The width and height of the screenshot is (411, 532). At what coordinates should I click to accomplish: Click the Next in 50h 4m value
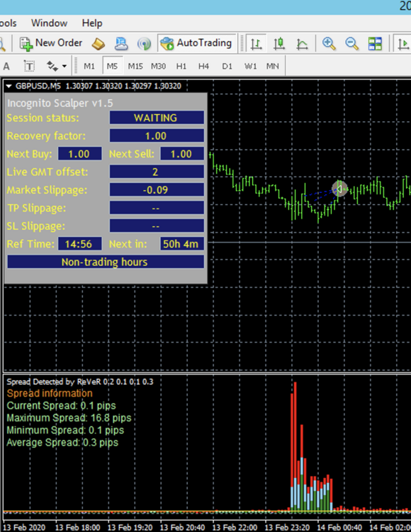[x=182, y=243]
